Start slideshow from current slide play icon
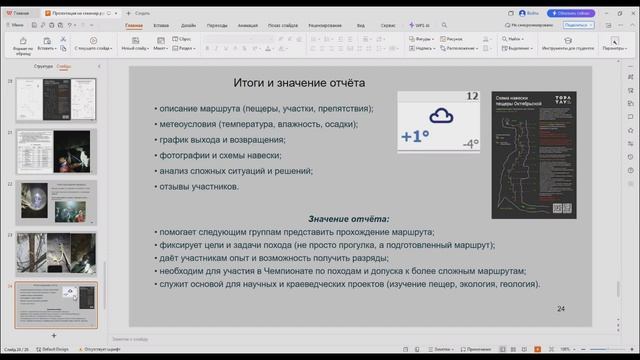 click(x=93, y=40)
